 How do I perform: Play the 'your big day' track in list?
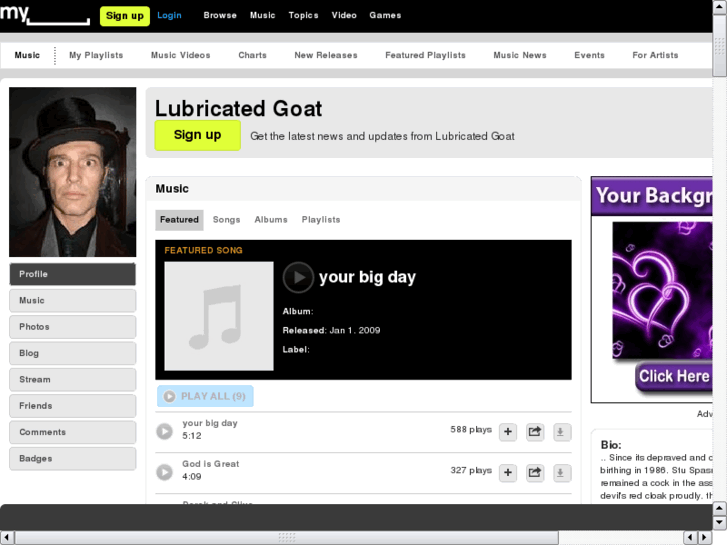pyautogui.click(x=165, y=431)
